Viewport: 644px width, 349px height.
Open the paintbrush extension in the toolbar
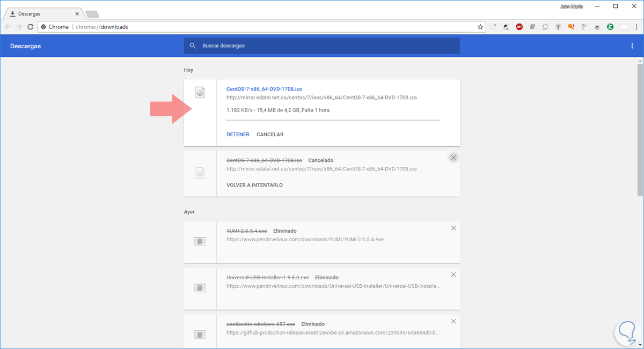pyautogui.click(x=494, y=26)
